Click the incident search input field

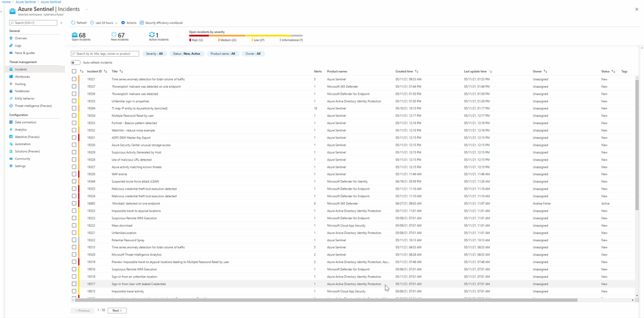[104, 54]
